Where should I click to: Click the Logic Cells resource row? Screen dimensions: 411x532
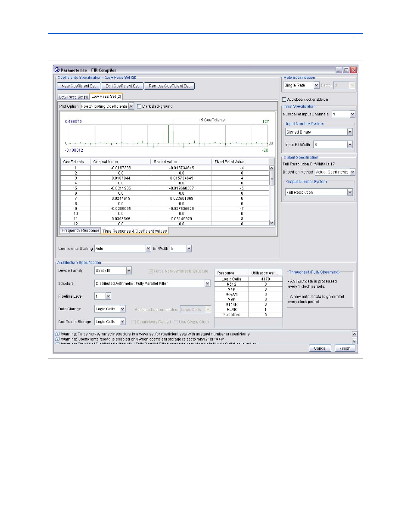[x=249, y=279]
